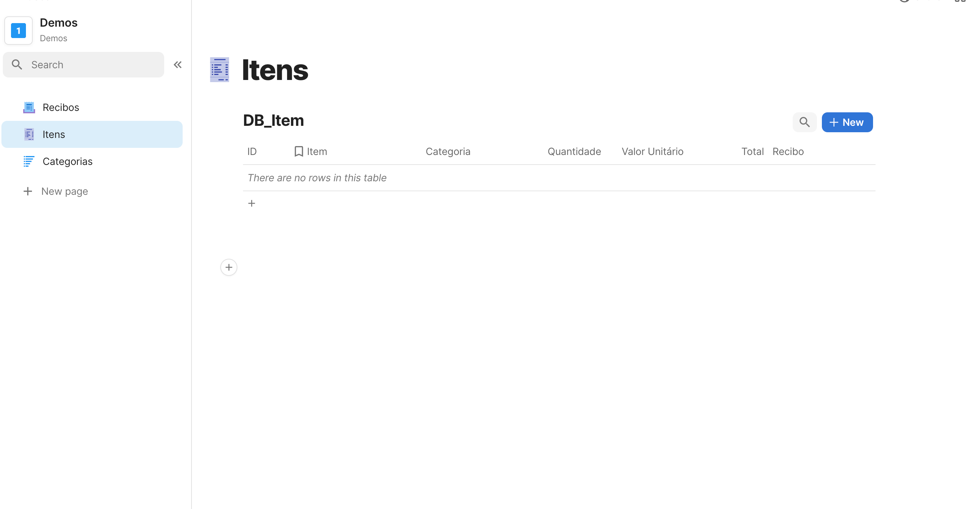Screen dimensions: 980x509
Task: Click the Categorias list icon
Action: (29, 161)
